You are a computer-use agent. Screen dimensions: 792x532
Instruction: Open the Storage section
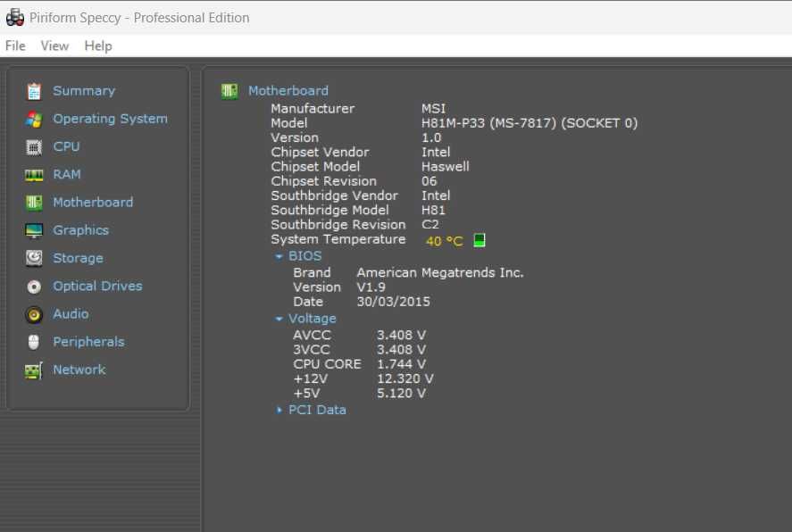(78, 258)
